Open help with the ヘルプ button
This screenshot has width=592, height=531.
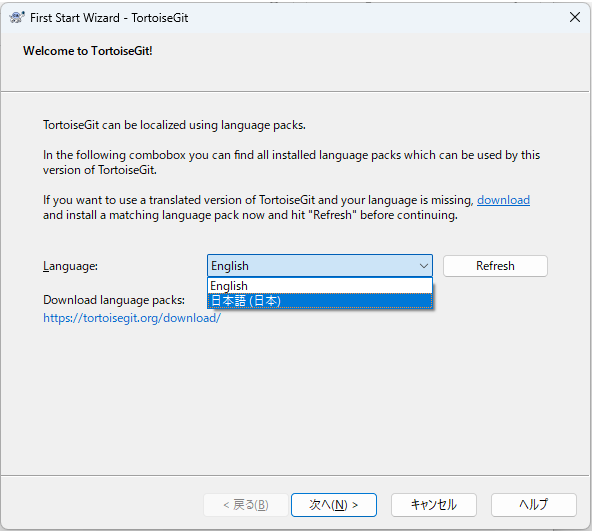tap(533, 505)
